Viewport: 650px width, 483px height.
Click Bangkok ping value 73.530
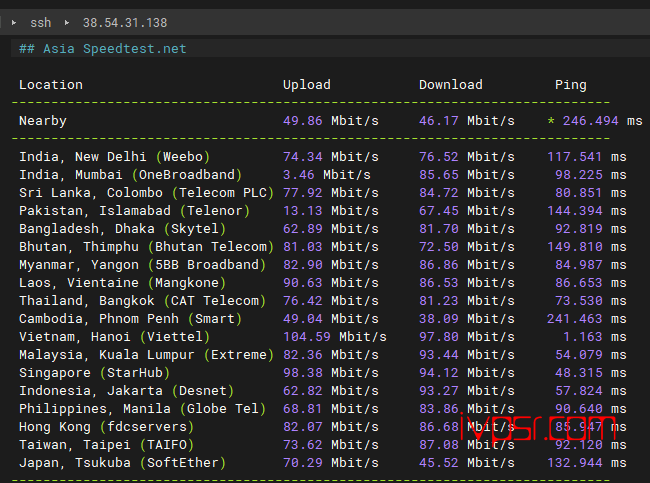click(x=578, y=301)
